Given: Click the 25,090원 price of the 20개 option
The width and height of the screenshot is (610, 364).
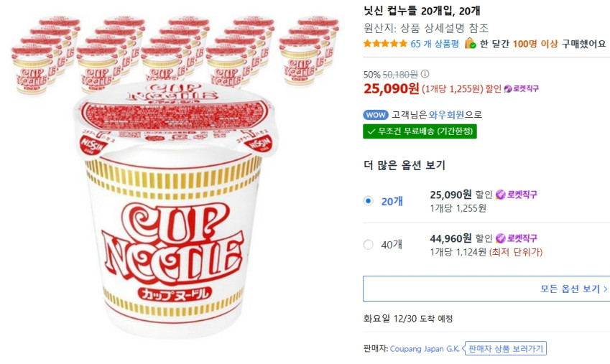Looking at the screenshot, I should point(450,195).
